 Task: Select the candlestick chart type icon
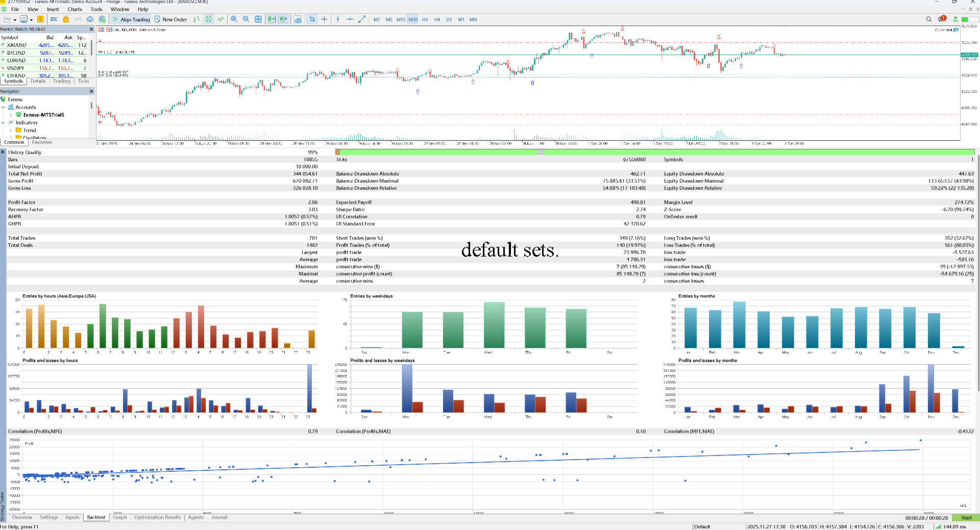[x=209, y=19]
